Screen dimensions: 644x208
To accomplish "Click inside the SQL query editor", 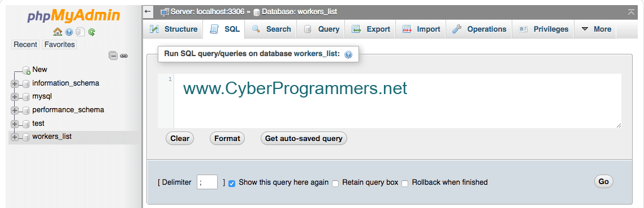I will pyautogui.click(x=397, y=101).
